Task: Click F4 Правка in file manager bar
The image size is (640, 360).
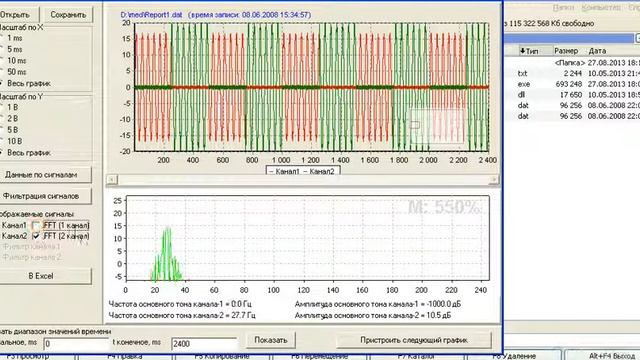Action: (x=125, y=356)
